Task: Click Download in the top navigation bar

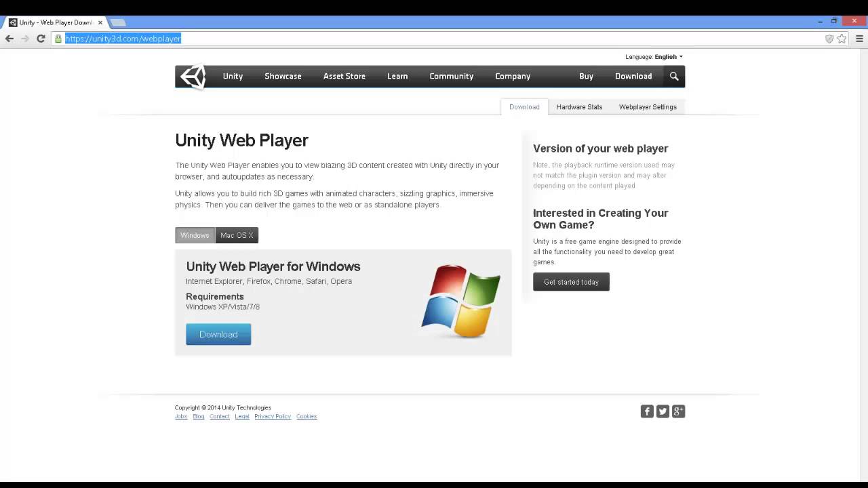Action: coord(633,76)
